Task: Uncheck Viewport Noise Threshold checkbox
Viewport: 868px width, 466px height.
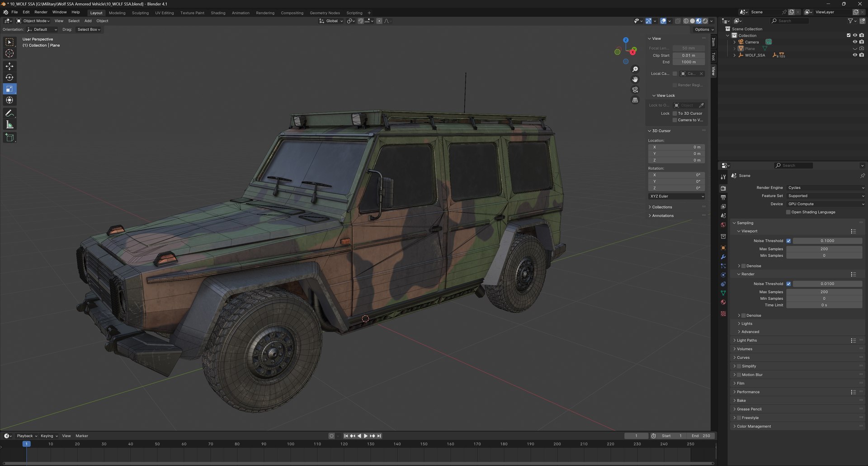Action: [x=788, y=241]
